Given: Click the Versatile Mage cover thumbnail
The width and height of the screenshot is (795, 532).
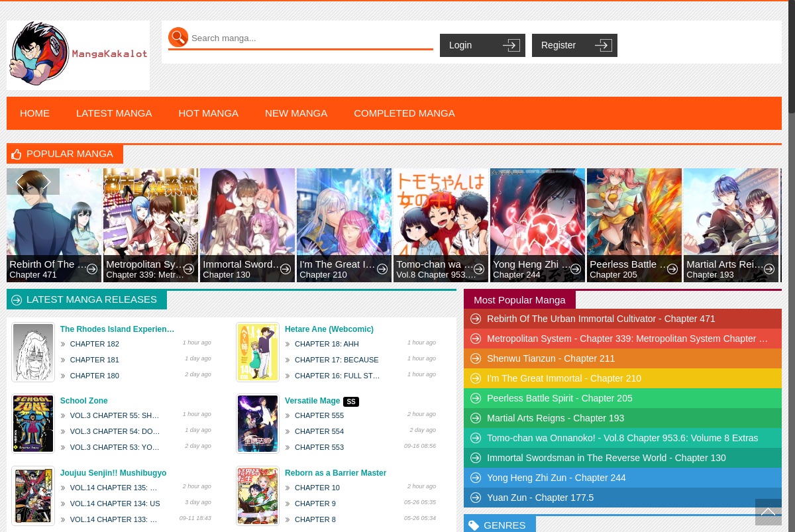Looking at the screenshot, I should click(258, 424).
